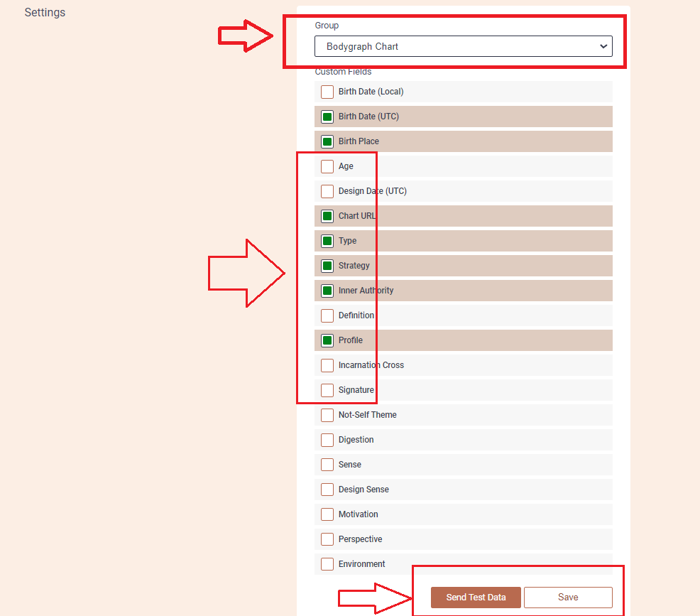Tick the Signature checkbox

coord(327,390)
